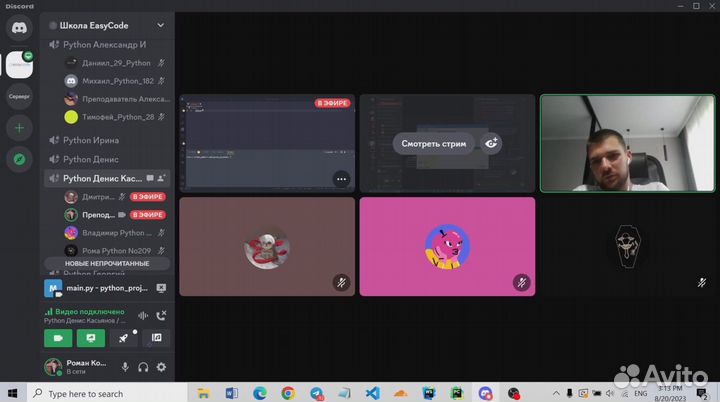720x402 pixels.
Task: Disconnect from voice channel
Action: pyautogui.click(x=161, y=316)
